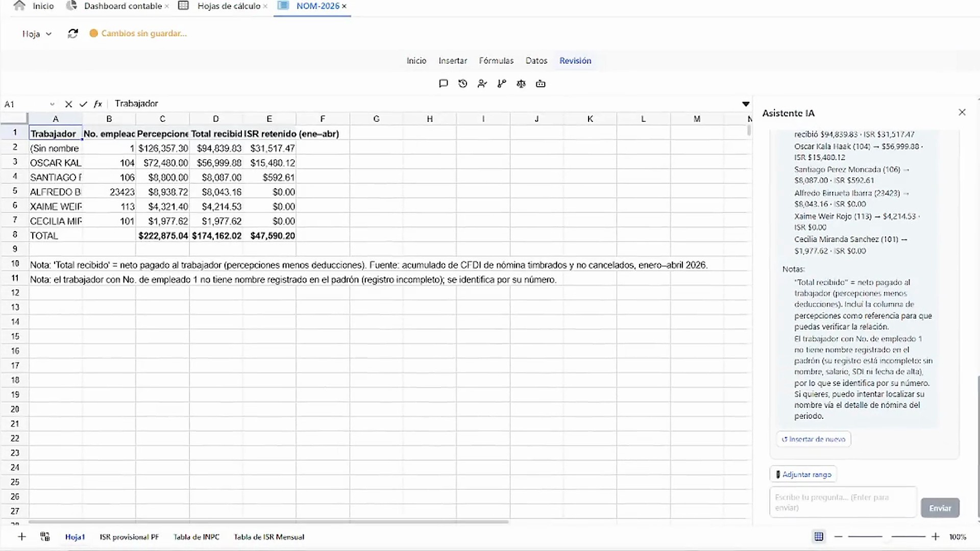Image resolution: width=980 pixels, height=551 pixels.
Task: Select the Revisión ribbon tab
Action: pyautogui.click(x=575, y=61)
